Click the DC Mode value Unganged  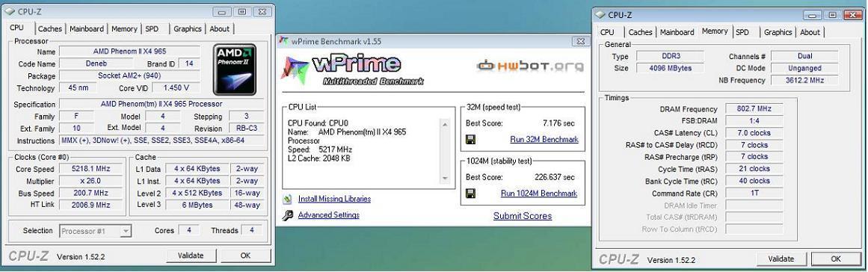[x=804, y=68]
